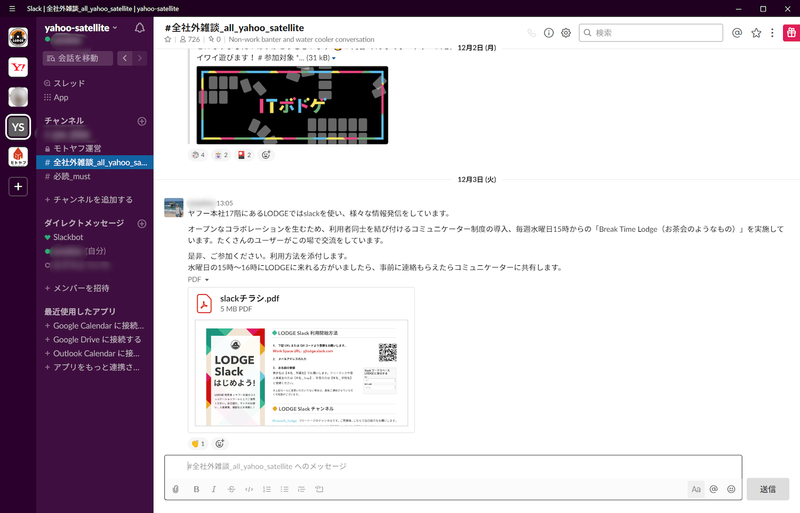Screen dimensions: 800x513
Task: Show mentions and reactions @ icon
Action: (x=737, y=33)
